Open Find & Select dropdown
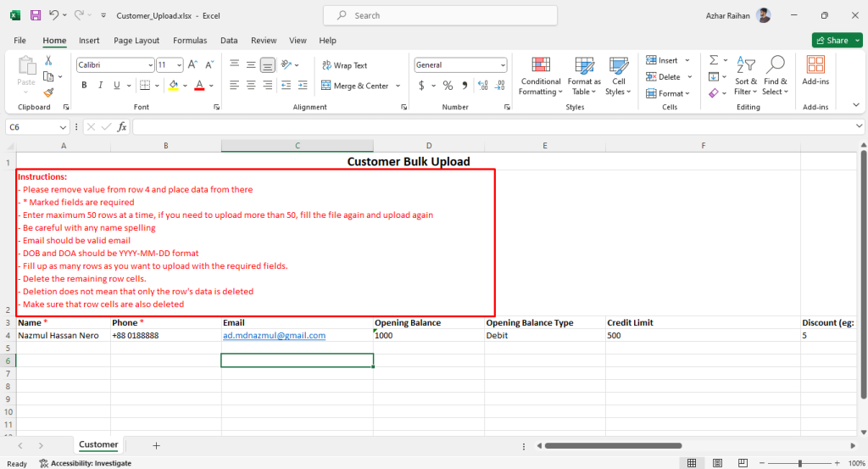 pos(775,76)
